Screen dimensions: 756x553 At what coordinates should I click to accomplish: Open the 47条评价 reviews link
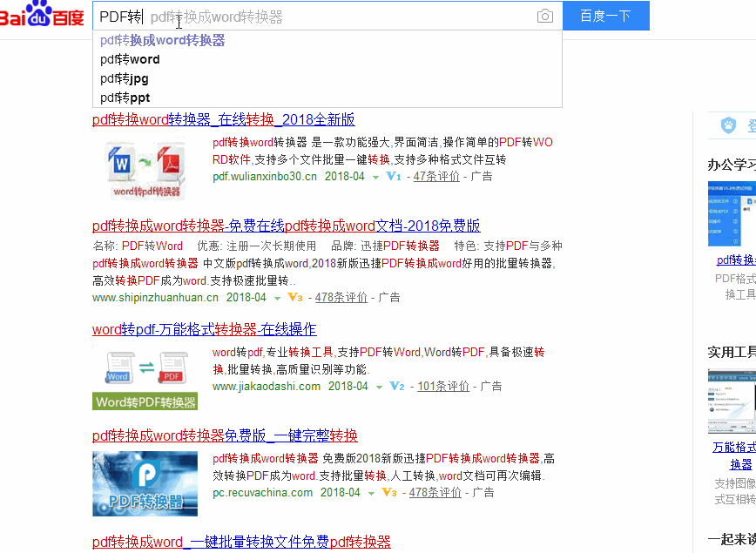coord(436,177)
